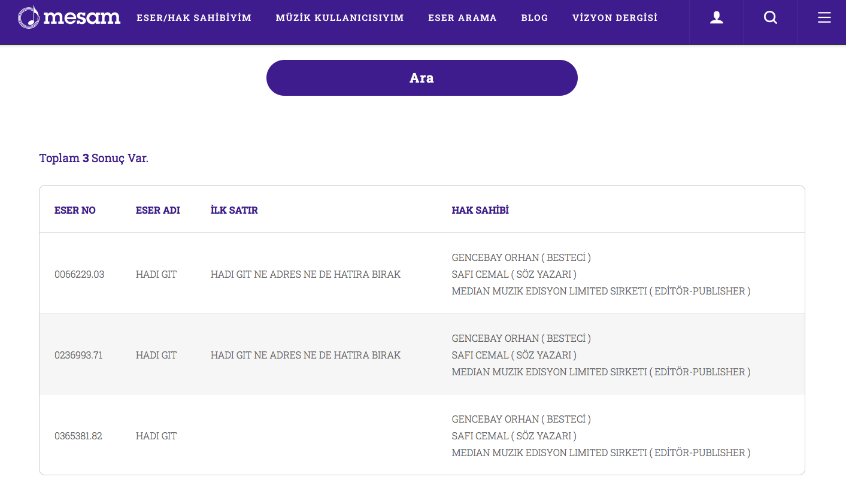Open Müzik Kullanıcısıyım menu item
The height and width of the screenshot is (504, 846).
point(339,18)
